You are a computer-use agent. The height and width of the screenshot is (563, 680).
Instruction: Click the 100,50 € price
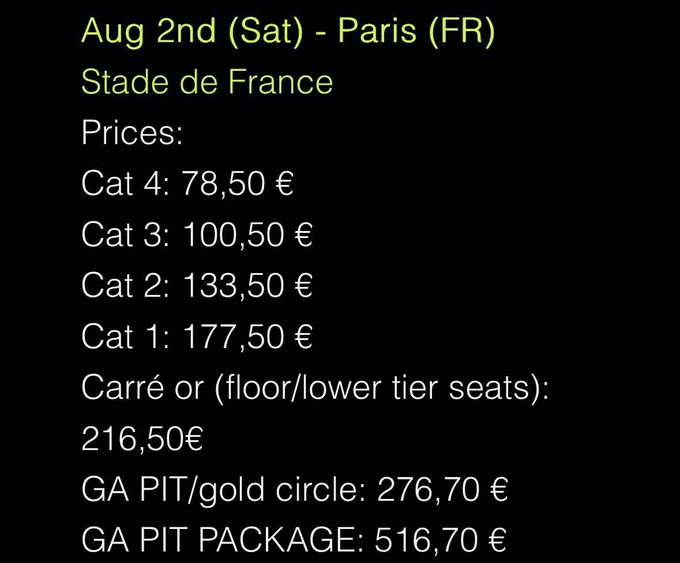(248, 235)
